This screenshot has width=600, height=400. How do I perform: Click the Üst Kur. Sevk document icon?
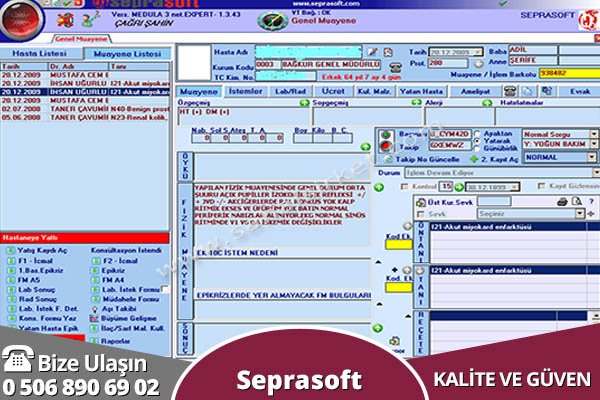(421, 202)
